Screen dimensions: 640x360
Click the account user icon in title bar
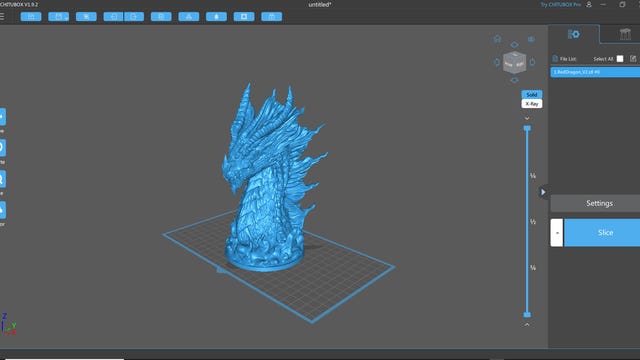click(x=589, y=4)
